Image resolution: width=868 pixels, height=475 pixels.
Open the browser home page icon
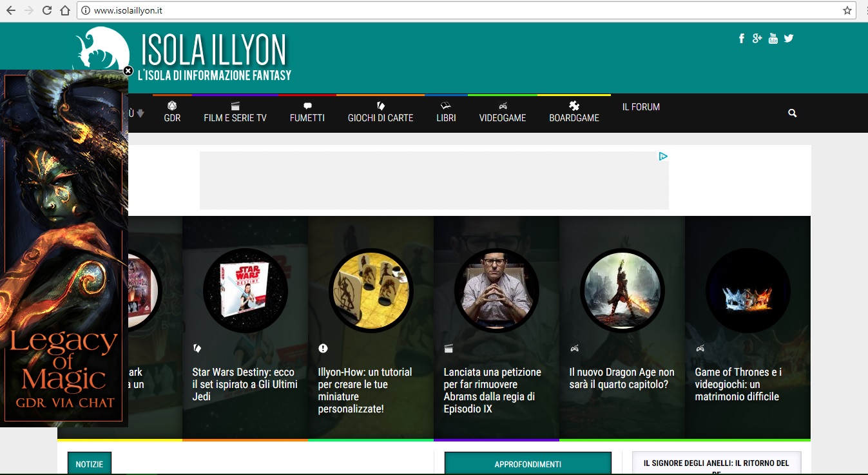[64, 10]
